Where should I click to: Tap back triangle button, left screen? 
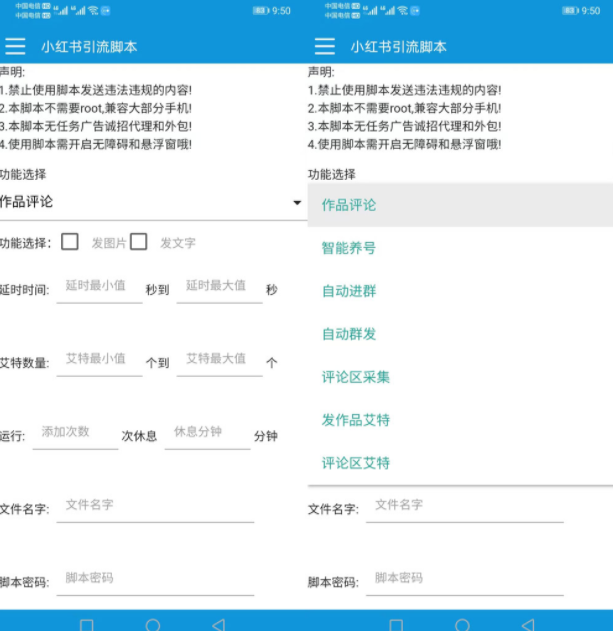[x=219, y=625]
